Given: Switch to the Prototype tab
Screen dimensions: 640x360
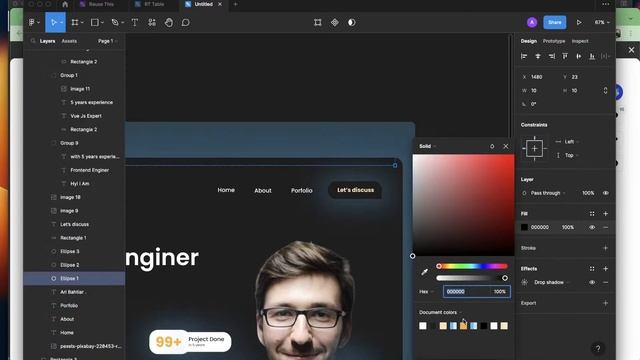Looking at the screenshot, I should [x=554, y=41].
